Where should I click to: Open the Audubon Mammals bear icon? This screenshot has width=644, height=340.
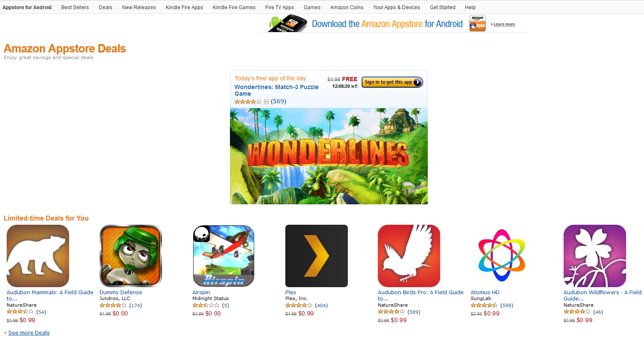[x=38, y=256]
